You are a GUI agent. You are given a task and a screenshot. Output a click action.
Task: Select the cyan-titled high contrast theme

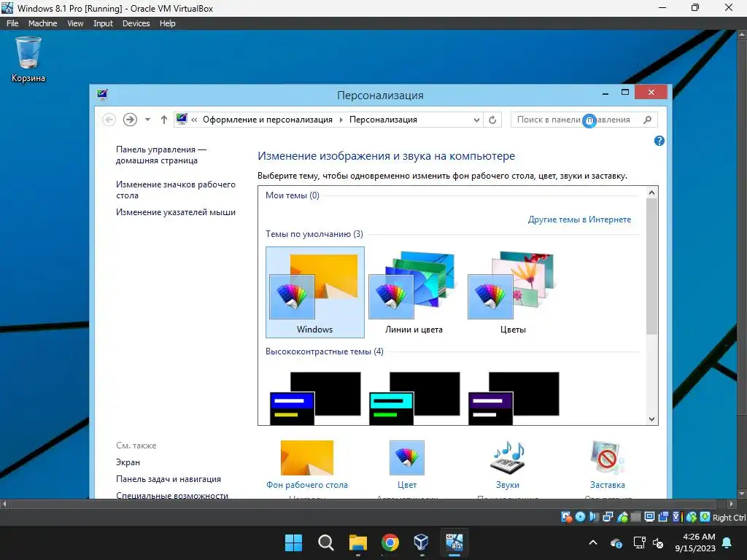tap(414, 398)
